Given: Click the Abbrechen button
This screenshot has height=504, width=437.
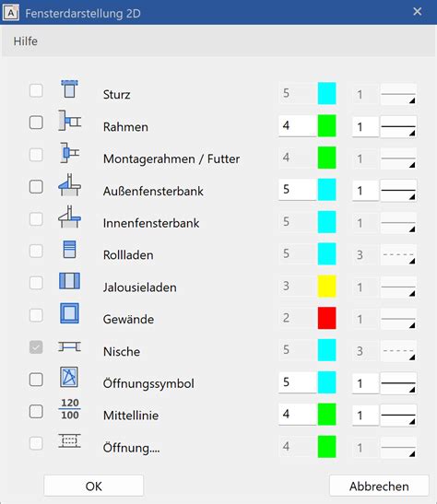Looking at the screenshot, I should 379,486.
